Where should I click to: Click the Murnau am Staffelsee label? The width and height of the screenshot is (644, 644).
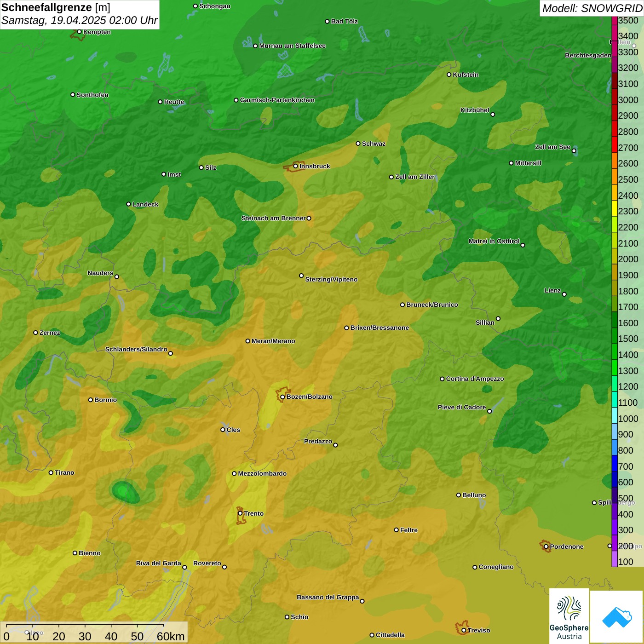pos(292,46)
